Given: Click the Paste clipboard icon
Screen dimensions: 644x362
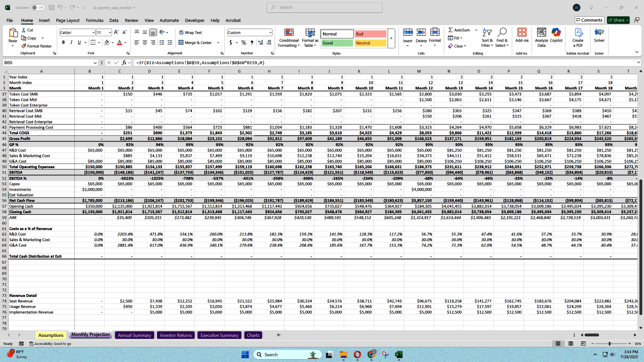Looking at the screenshot, I should [x=13, y=33].
